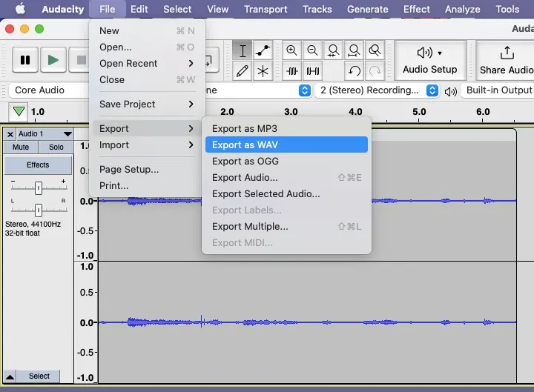This screenshot has height=392, width=534.
Task: Click the Effects button on track
Action: [38, 165]
